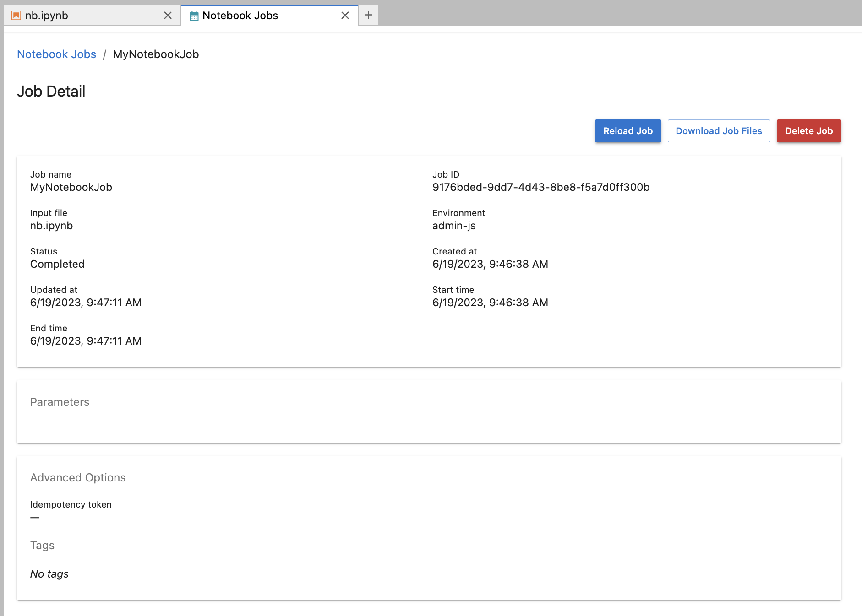This screenshot has width=862, height=616.
Task: Click the Reload Job button
Action: [x=627, y=131]
